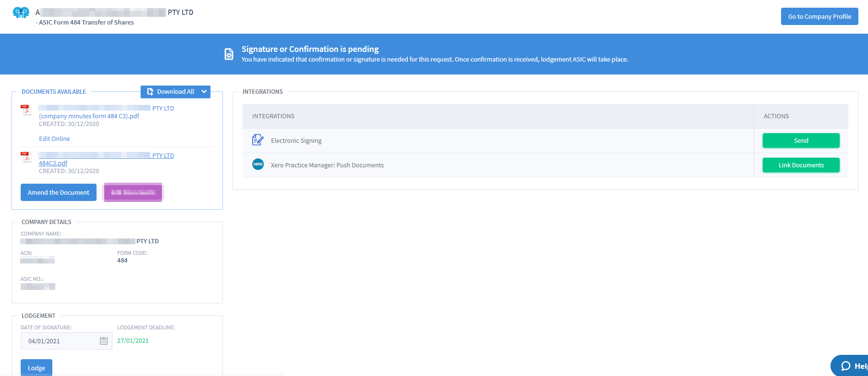Go to Company Profile

(x=819, y=16)
